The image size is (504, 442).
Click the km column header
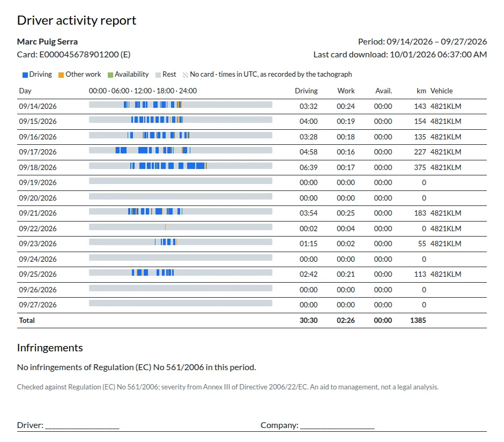click(421, 91)
